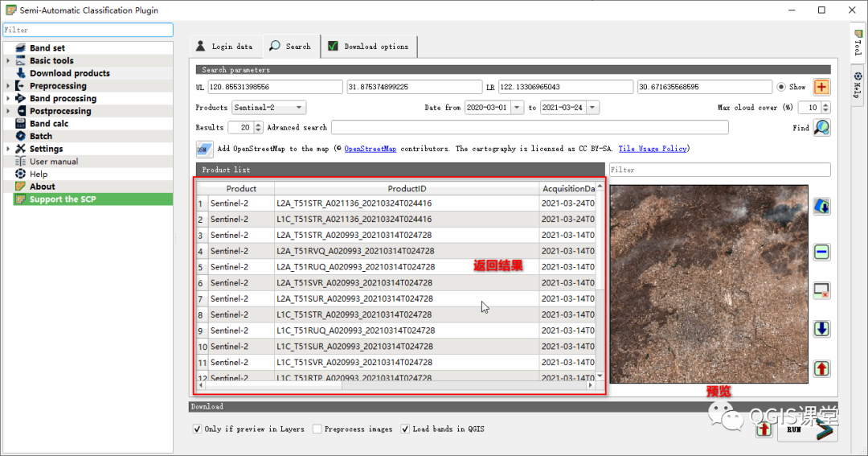
Task: Open Band set in sidebar
Action: click(x=47, y=48)
